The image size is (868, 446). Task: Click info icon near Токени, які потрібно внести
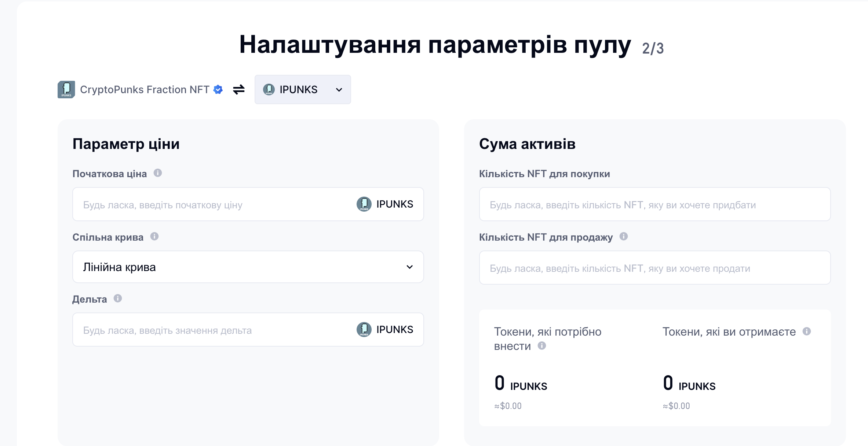542,346
